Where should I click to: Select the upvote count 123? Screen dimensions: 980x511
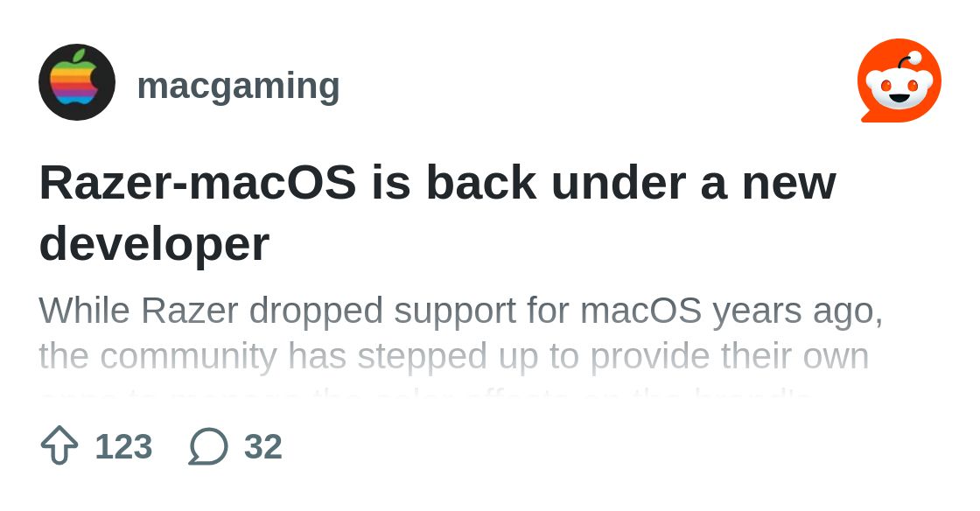[123, 446]
